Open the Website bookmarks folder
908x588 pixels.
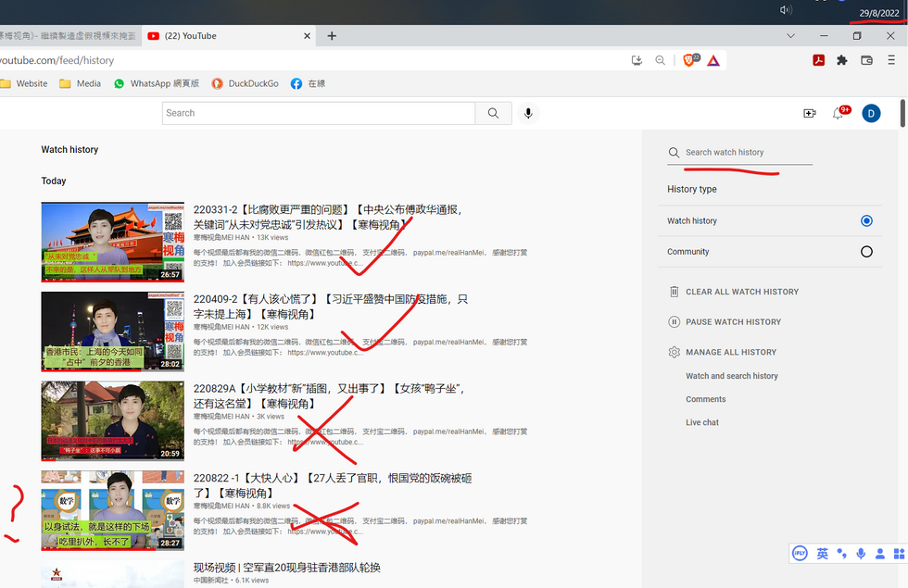[x=24, y=83]
